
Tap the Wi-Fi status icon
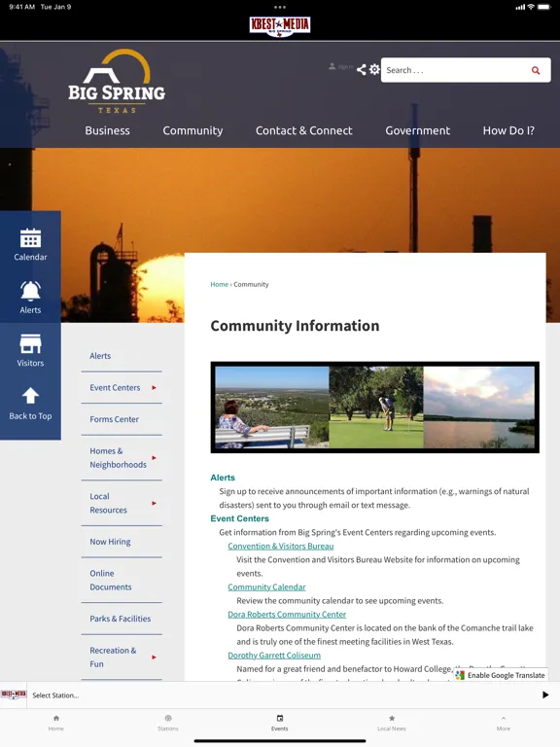coord(531,7)
